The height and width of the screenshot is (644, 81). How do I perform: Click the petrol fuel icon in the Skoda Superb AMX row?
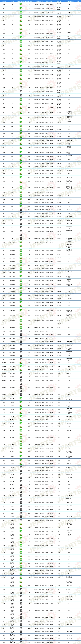(x=21, y=370)
